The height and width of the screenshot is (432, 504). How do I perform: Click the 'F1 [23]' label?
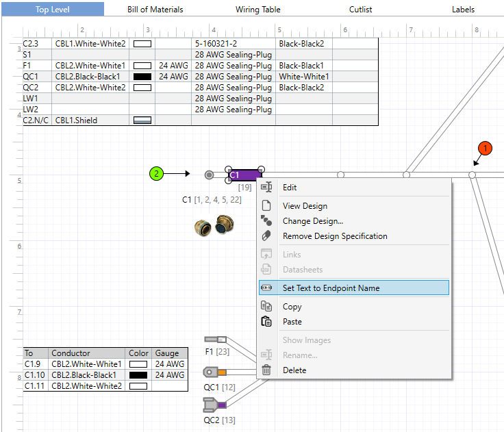(x=217, y=352)
